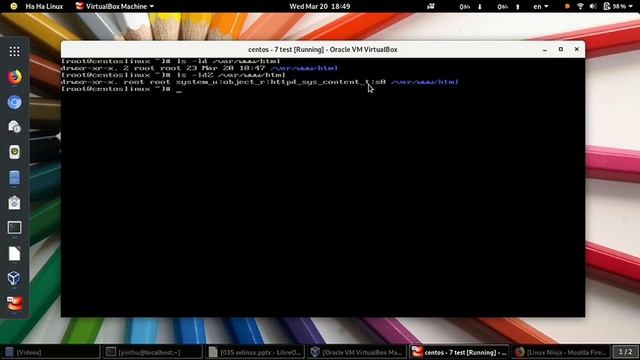
Task: Open the en keyboard layout dropdown
Action: pos(541,7)
